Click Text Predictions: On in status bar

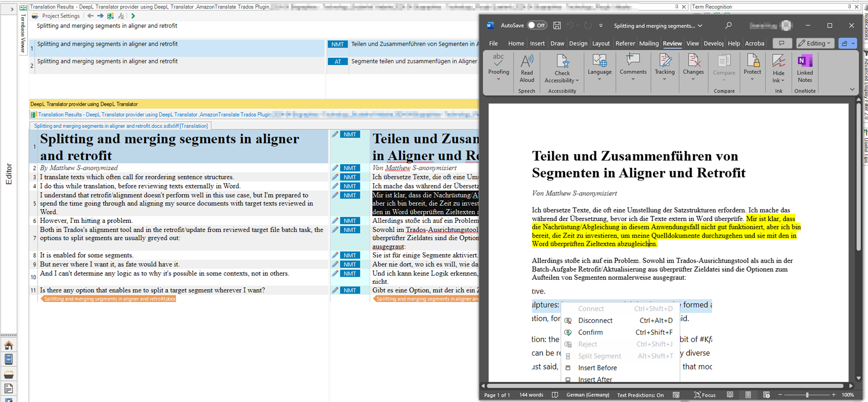(640, 395)
